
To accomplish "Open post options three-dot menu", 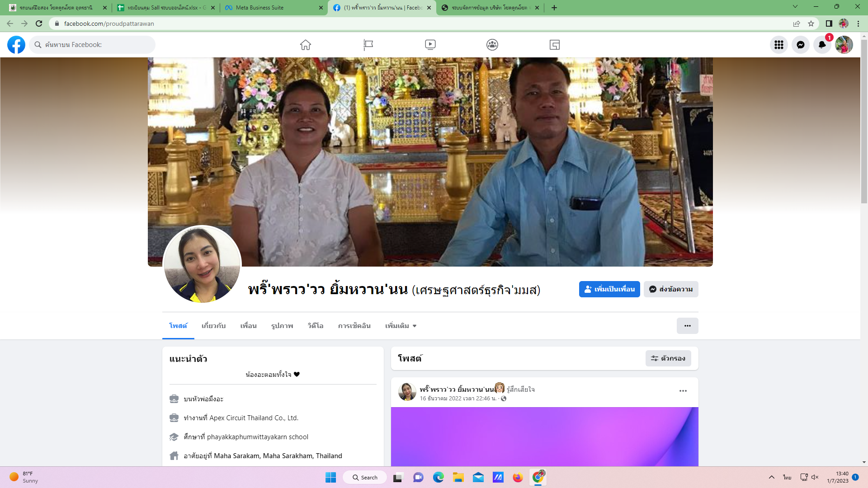I will (x=683, y=391).
